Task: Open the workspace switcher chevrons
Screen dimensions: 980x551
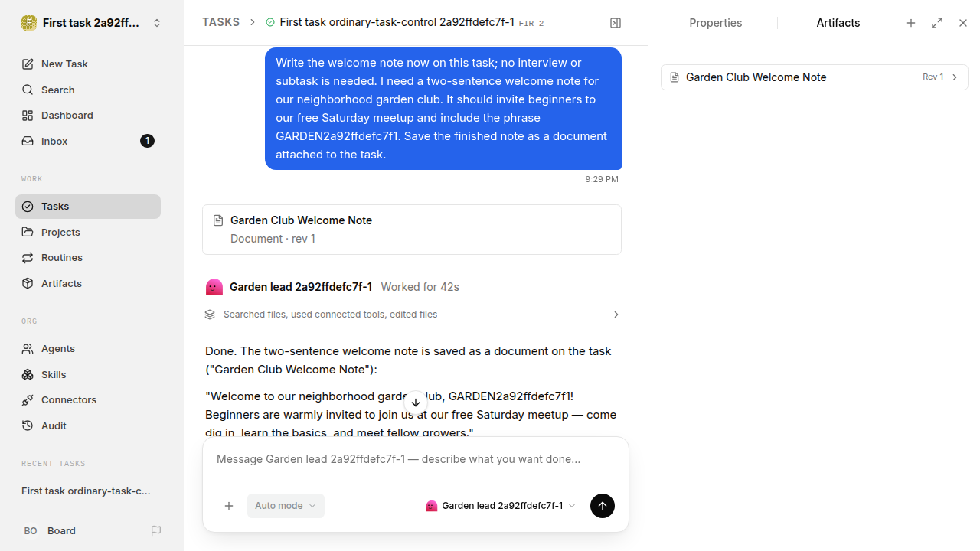Action: (157, 23)
